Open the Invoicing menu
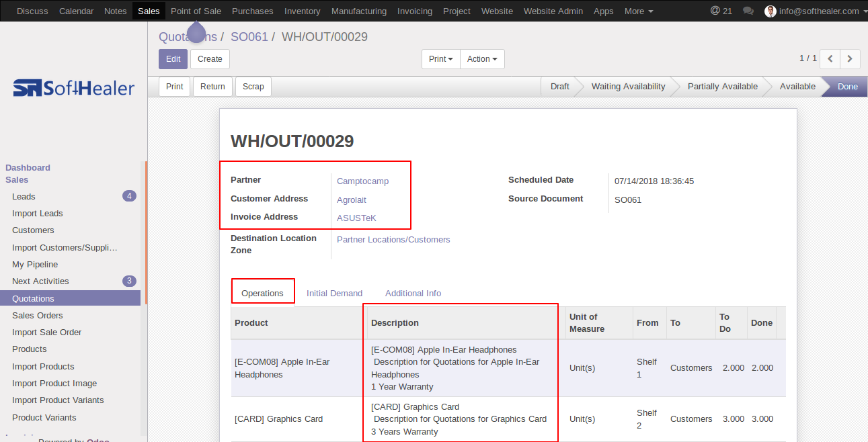Viewport: 868px width, 442px height. [x=415, y=11]
